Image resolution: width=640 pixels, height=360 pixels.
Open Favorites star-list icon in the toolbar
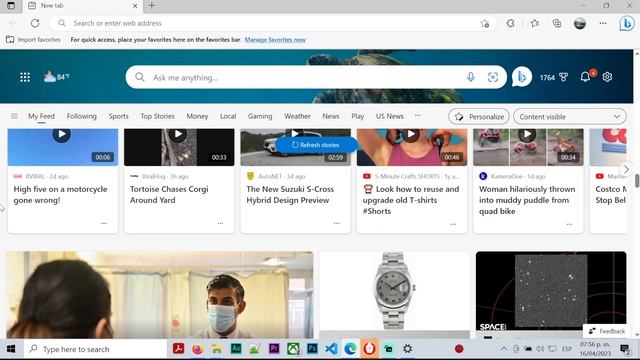[535, 23]
